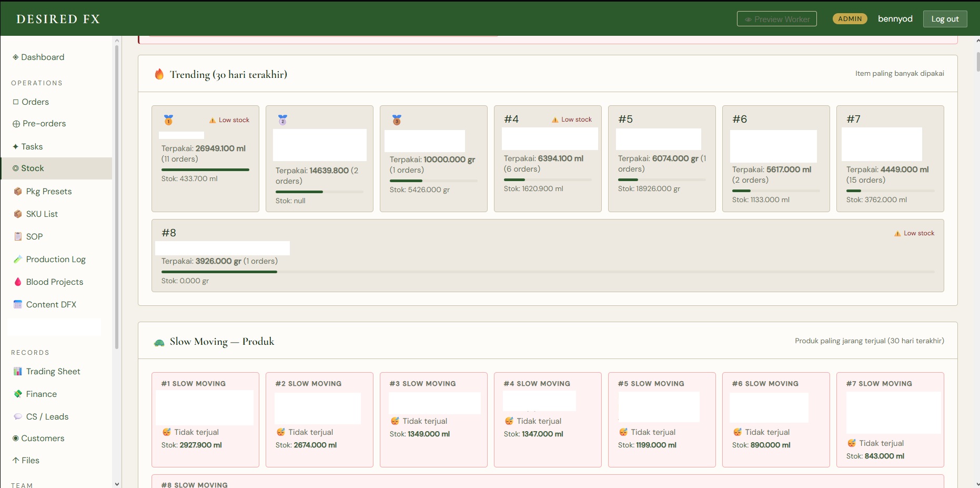Open the SOP page
This screenshot has width=980, height=488.
click(34, 236)
